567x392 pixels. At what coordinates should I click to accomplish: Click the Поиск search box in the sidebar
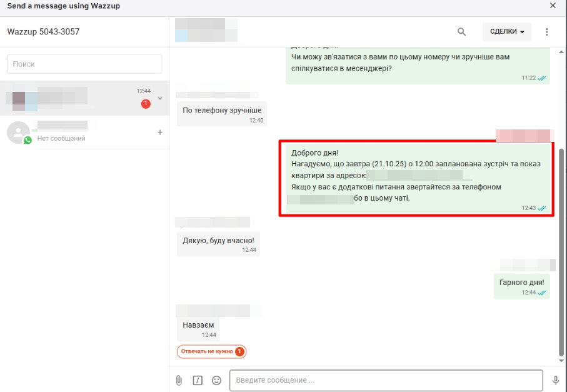click(x=84, y=64)
